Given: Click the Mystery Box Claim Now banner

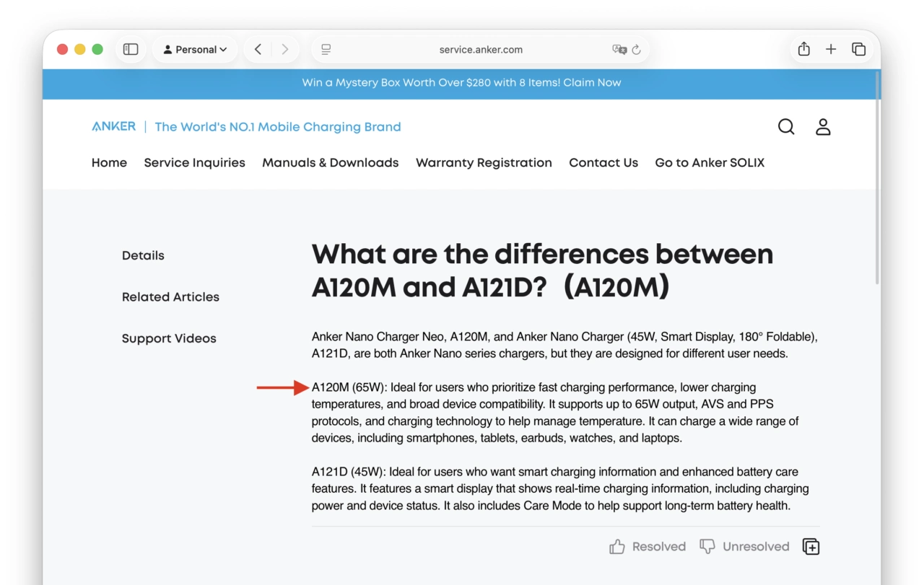Looking at the screenshot, I should point(462,83).
